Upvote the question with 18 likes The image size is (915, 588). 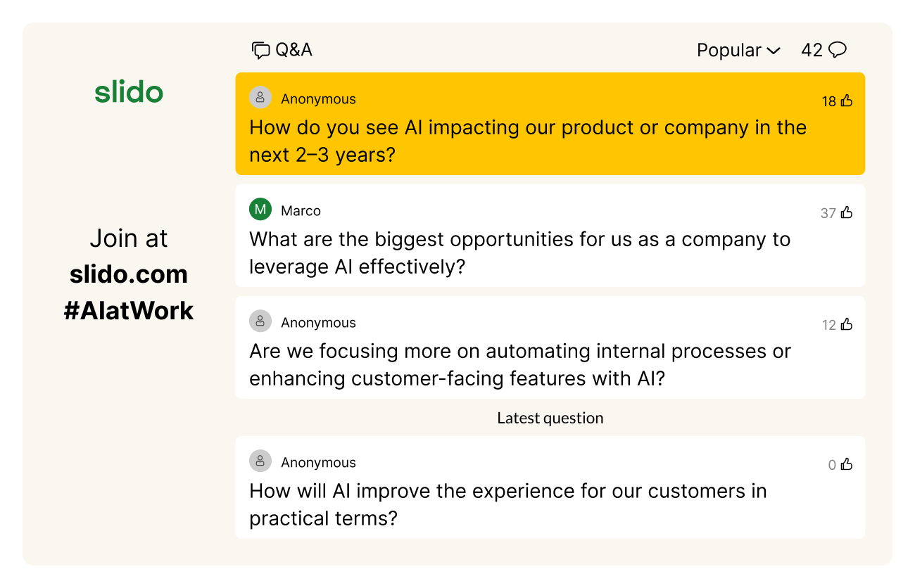tap(847, 101)
